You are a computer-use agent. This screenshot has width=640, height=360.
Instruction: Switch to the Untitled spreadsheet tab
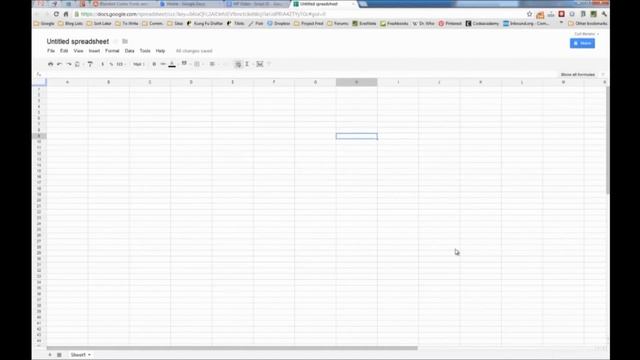tap(322, 4)
